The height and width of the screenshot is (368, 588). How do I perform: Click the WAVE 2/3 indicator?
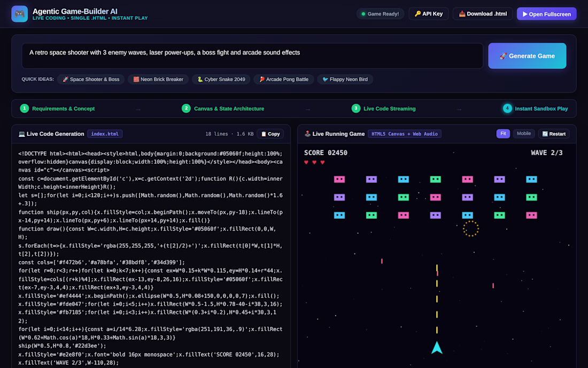click(x=546, y=152)
